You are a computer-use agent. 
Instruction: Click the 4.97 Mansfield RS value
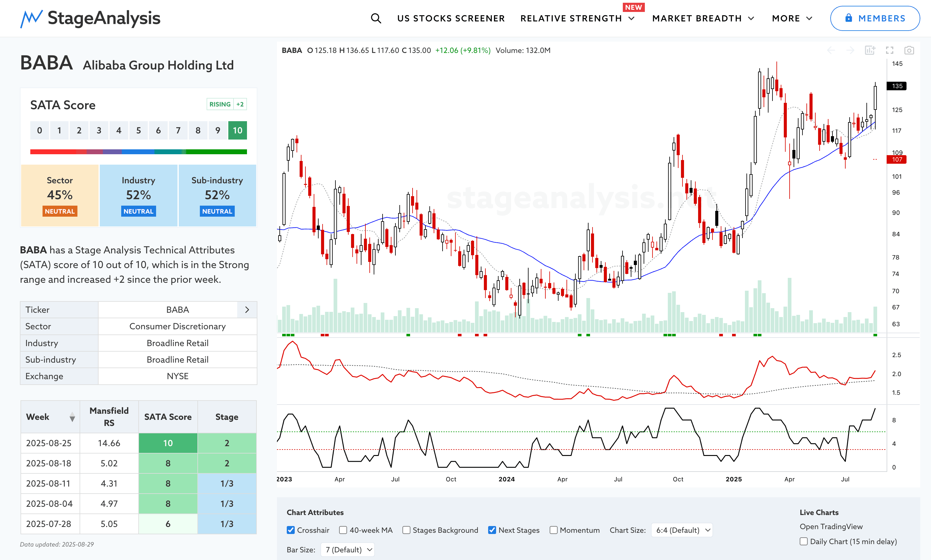click(x=109, y=504)
